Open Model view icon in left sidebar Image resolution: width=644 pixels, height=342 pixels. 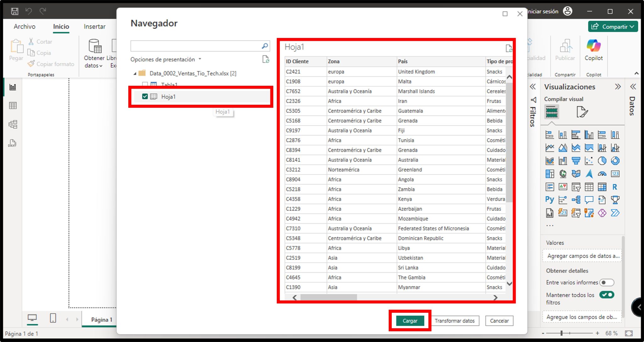[13, 124]
